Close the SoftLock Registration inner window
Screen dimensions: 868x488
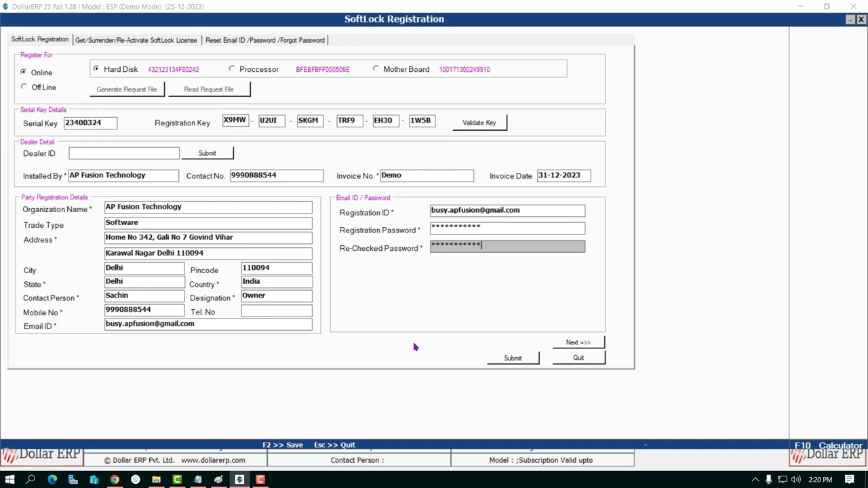tap(861, 20)
